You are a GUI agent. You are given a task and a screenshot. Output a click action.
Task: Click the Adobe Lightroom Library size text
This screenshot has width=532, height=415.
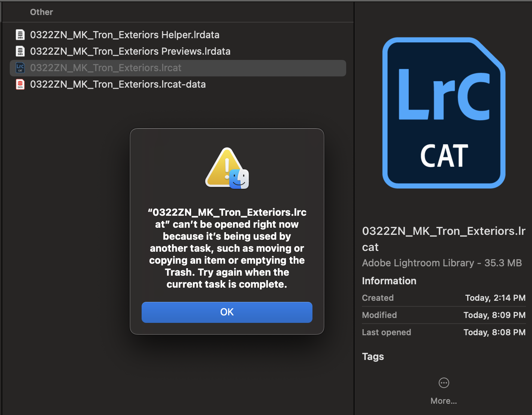[442, 263]
